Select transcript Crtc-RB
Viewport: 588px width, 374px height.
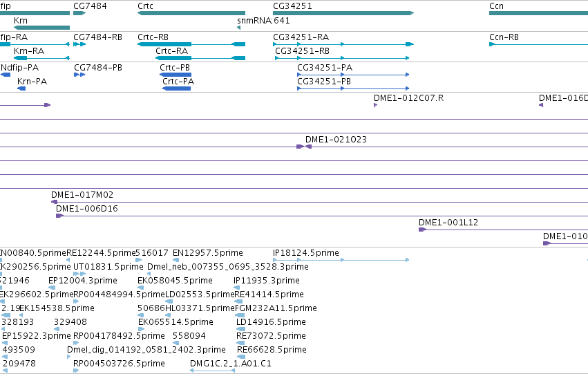[153, 37]
